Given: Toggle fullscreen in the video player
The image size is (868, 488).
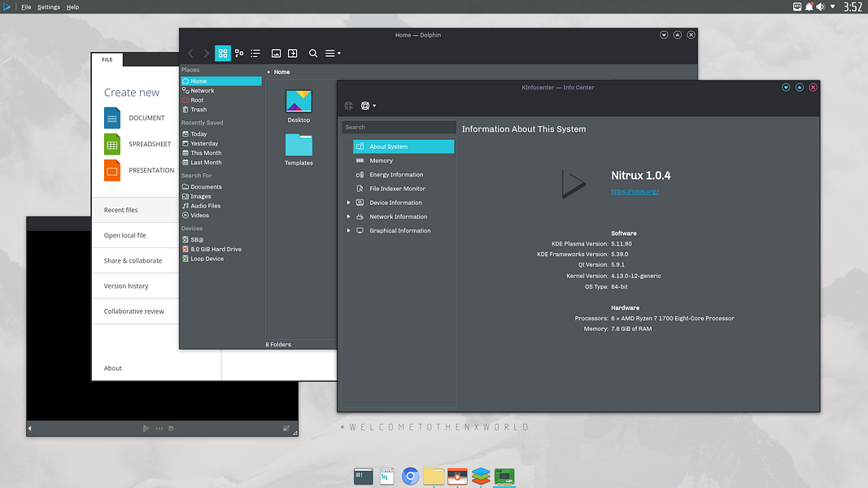Looking at the screenshot, I should (286, 429).
